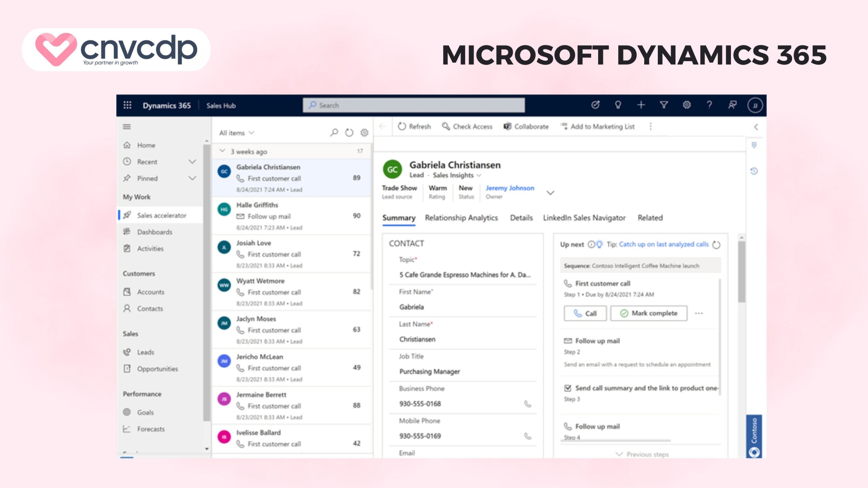Open the settings gear in the top bar

pos(687,105)
